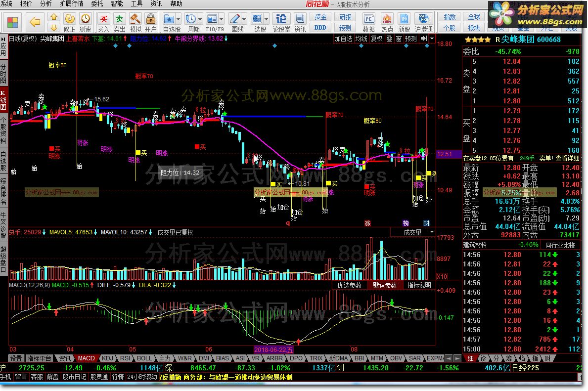Click the 指数 index button
This screenshot has width=588, height=391.
coord(449,17)
